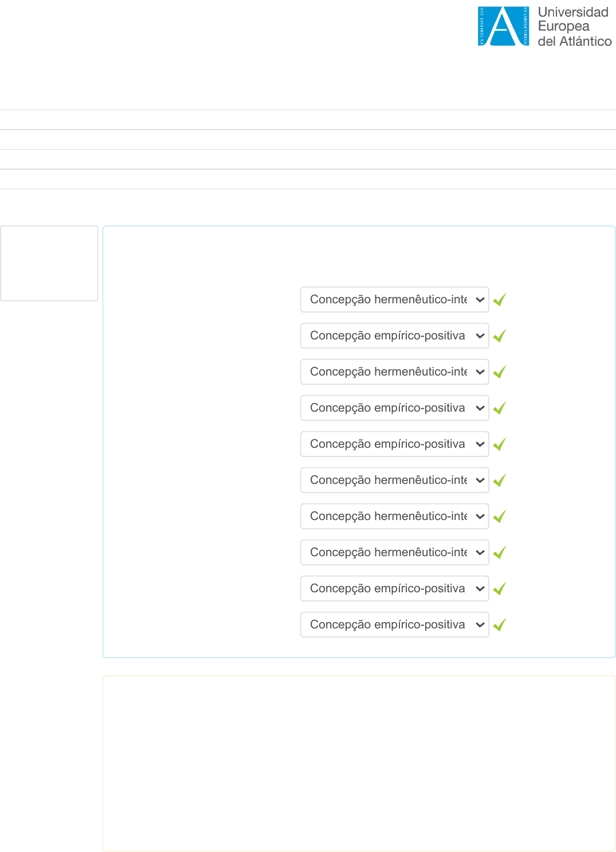Screen dimensions: 616x852
Task: Open the first answer dropdown in the list
Action: pos(394,300)
